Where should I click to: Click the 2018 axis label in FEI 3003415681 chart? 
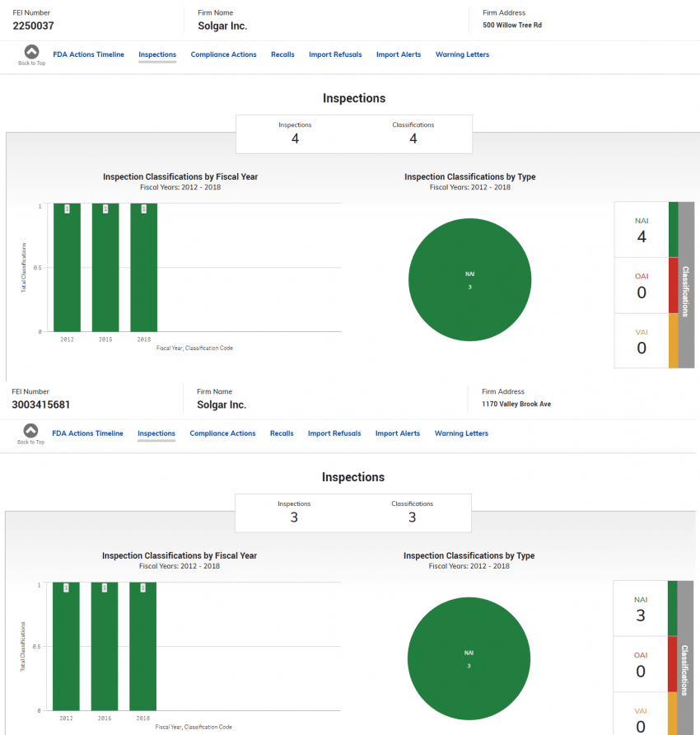point(143,719)
